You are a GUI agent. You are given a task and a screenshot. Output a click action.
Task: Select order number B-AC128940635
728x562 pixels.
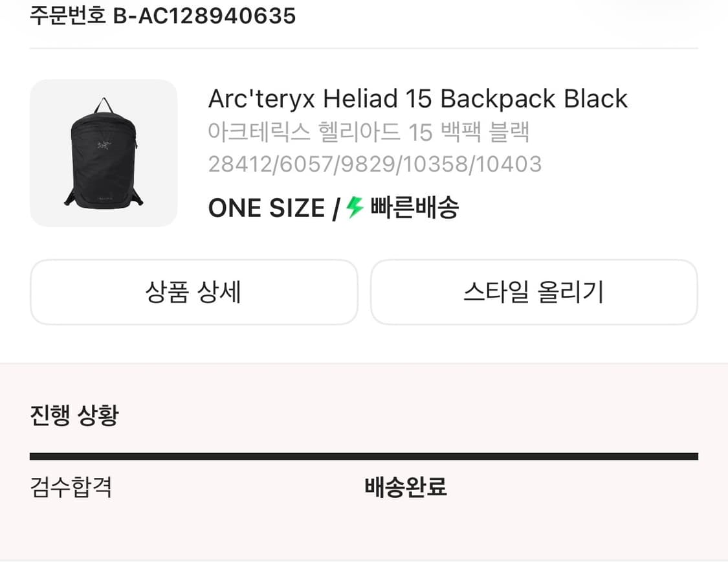click(x=204, y=16)
